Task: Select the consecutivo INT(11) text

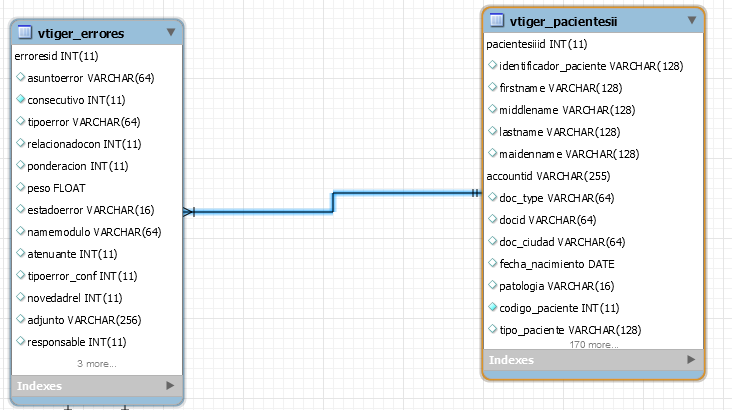Action: pyautogui.click(x=76, y=100)
